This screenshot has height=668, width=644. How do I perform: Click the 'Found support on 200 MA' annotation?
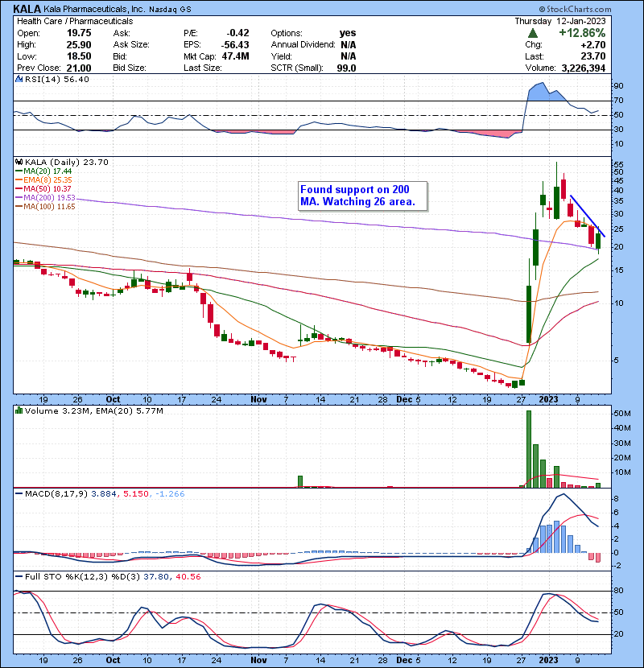[363, 196]
